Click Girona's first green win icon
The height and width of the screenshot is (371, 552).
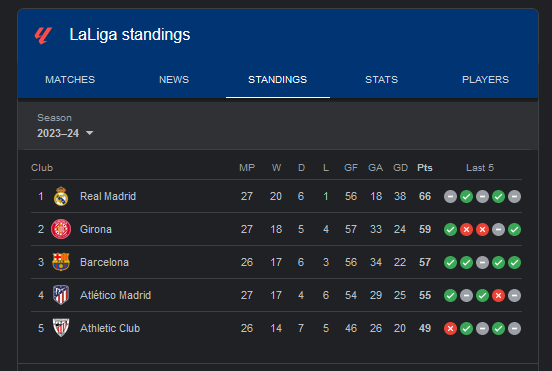coord(450,229)
